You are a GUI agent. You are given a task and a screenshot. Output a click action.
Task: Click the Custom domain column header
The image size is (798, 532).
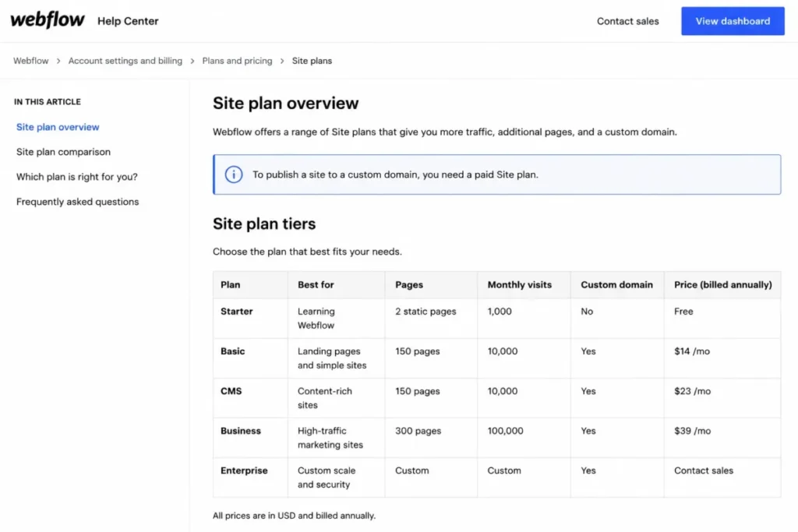pyautogui.click(x=617, y=285)
